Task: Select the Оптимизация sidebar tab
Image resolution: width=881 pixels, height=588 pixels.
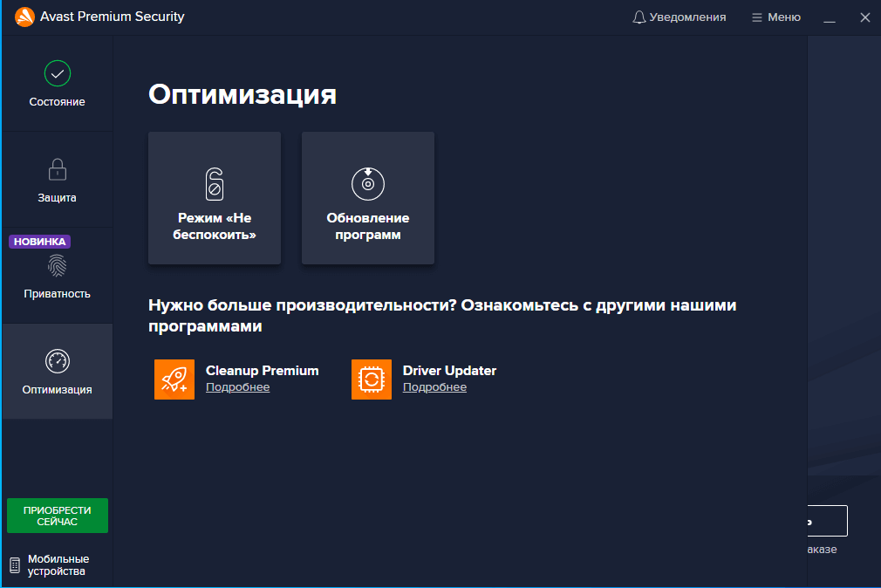Action: [58, 372]
